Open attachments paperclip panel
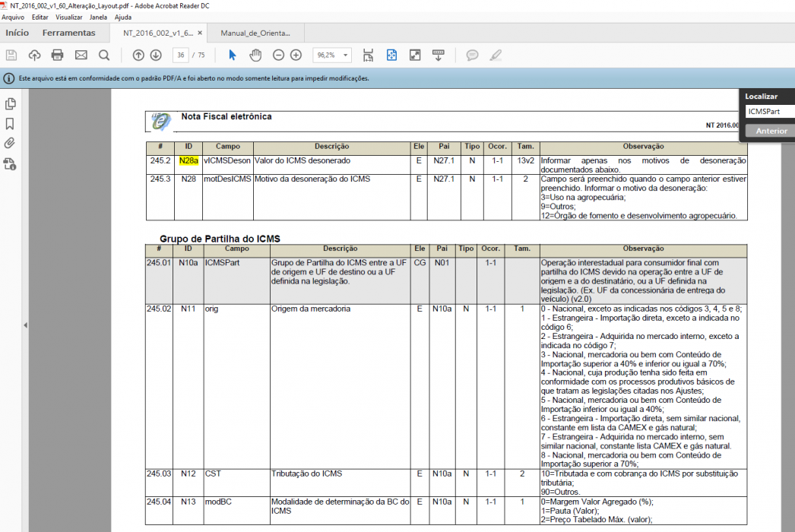Image resolution: width=795 pixels, height=532 pixels. [x=10, y=144]
